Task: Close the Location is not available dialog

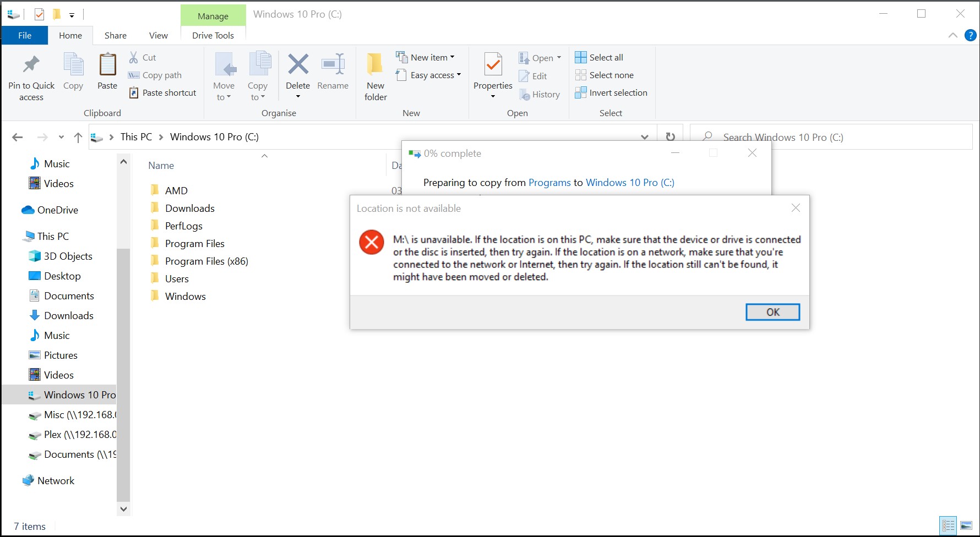Action: (796, 208)
